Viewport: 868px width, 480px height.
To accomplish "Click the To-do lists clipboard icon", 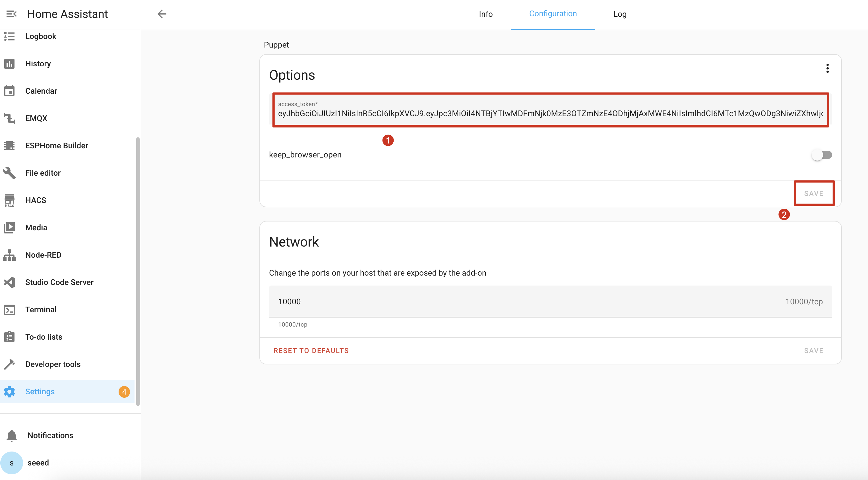I will point(9,337).
